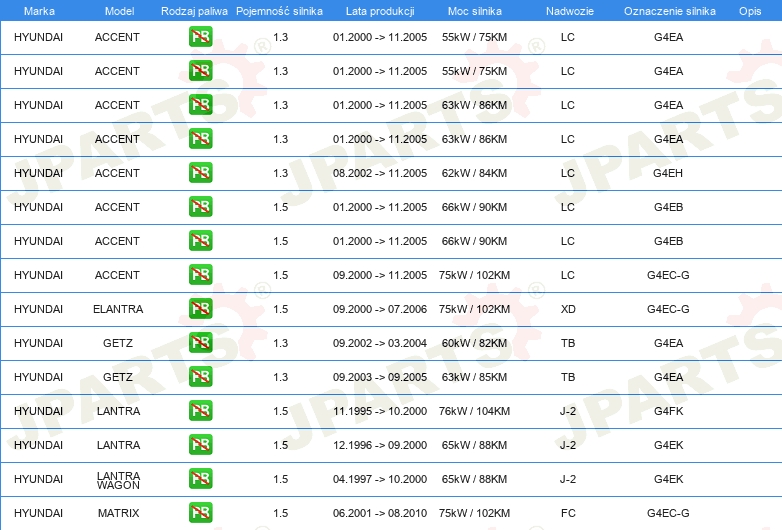Click the Nadwozie column header
Screen dimensions: 782x530
click(570, 11)
